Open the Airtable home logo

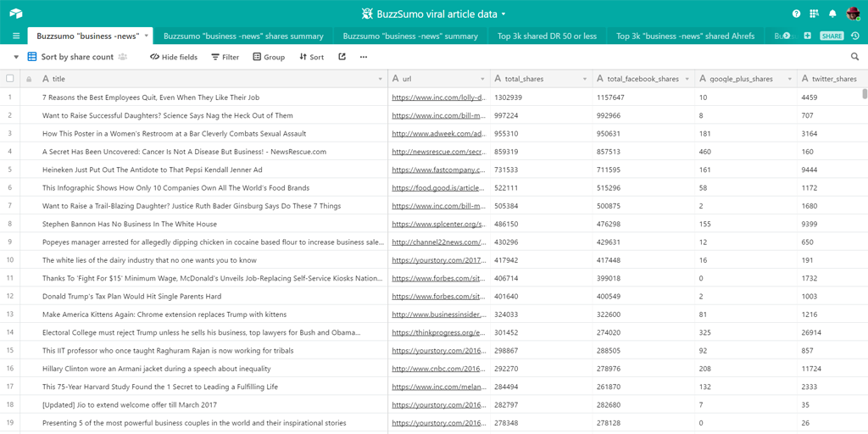[15, 14]
